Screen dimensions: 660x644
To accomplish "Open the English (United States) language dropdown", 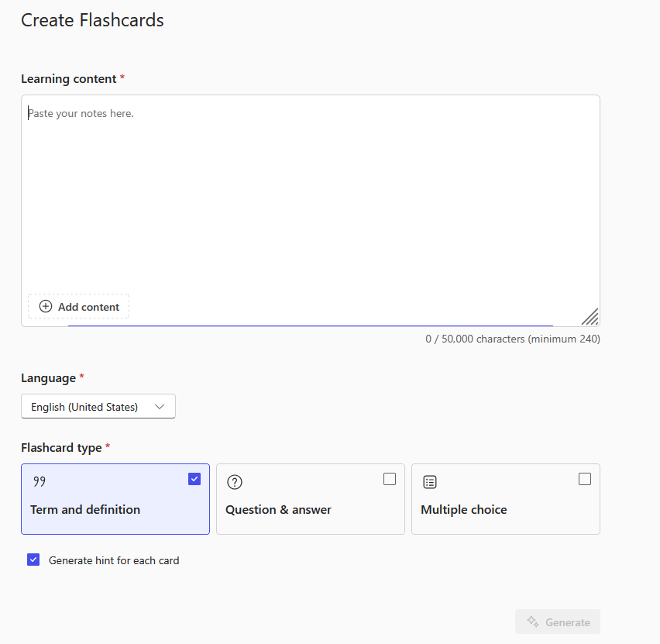I will pos(84,407).
